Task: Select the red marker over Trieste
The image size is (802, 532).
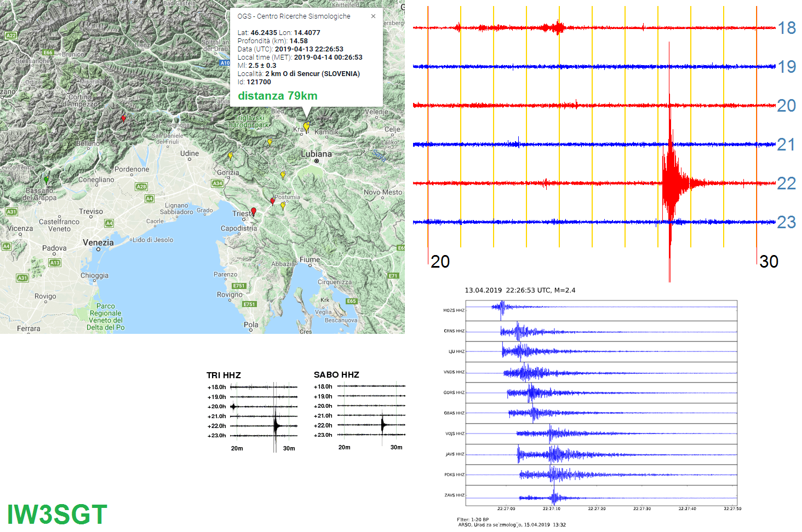Action: (253, 212)
